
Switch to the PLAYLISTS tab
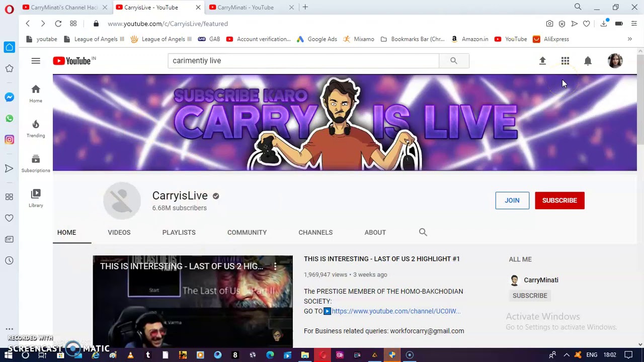pyautogui.click(x=179, y=232)
